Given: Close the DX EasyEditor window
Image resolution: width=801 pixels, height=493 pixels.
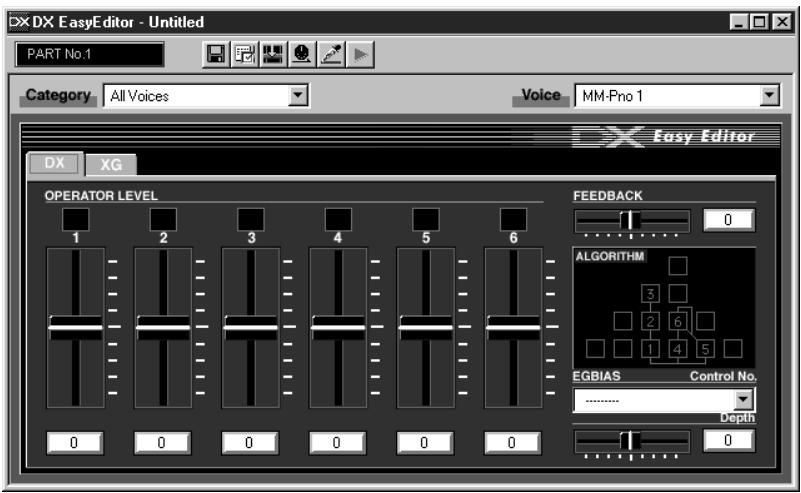Looking at the screenshot, I should 782,22.
